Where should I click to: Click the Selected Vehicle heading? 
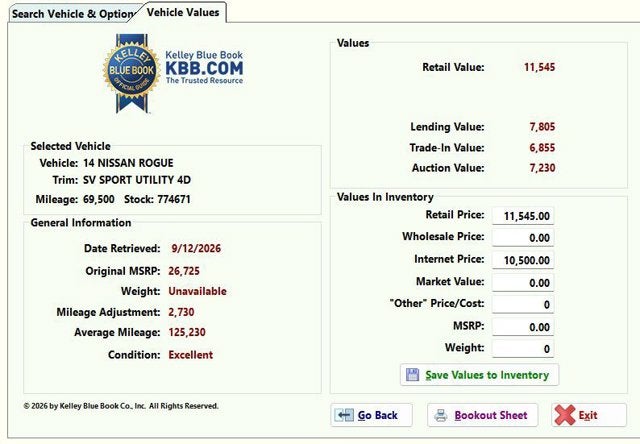[71, 146]
